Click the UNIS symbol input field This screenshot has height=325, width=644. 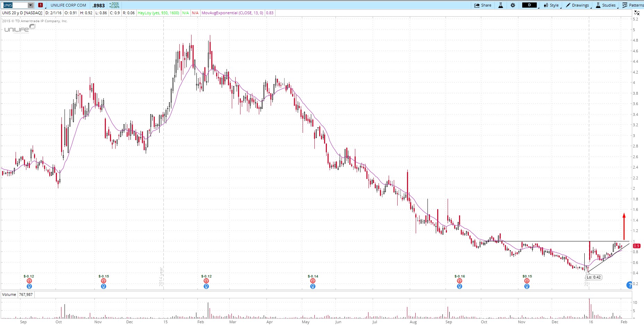15,5
